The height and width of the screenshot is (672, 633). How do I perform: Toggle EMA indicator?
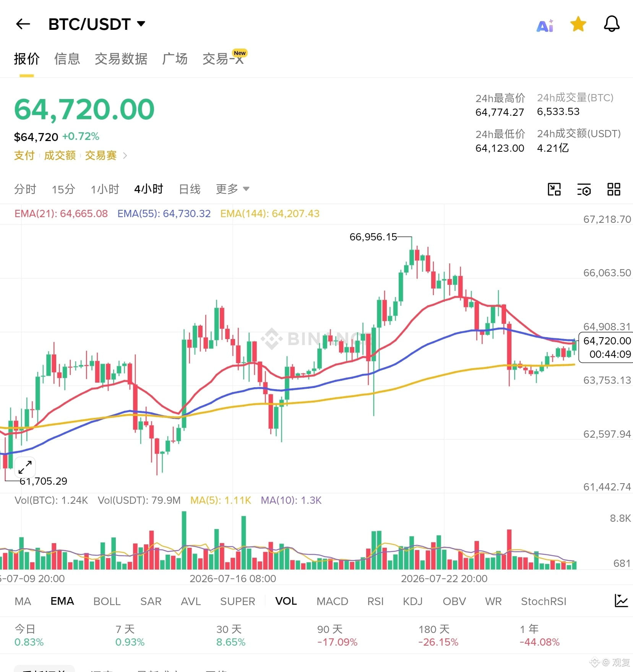(x=62, y=601)
